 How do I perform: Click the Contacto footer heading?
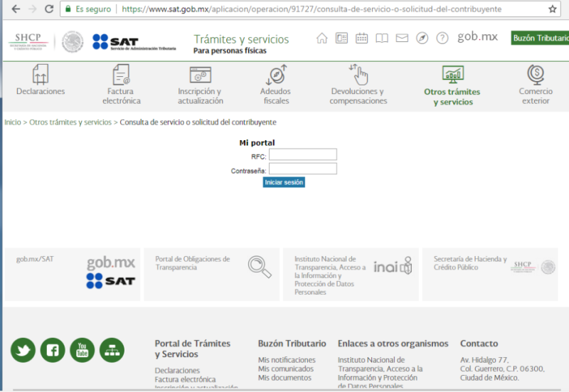(x=479, y=344)
